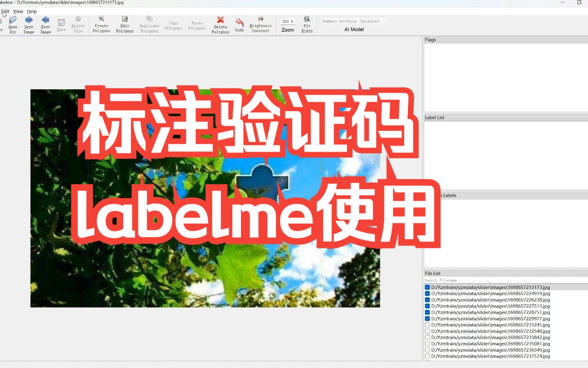Maximize the labelme window
588x368 pixels.
click(579, 2)
